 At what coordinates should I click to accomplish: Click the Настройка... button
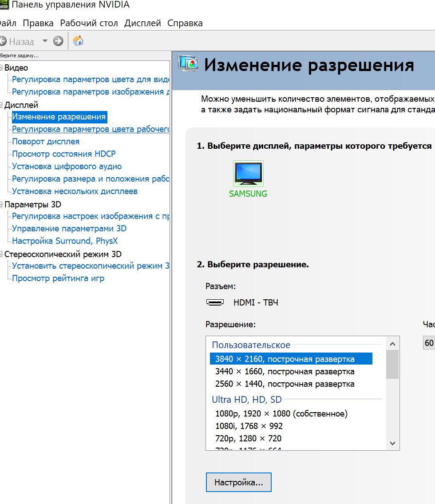point(238,482)
